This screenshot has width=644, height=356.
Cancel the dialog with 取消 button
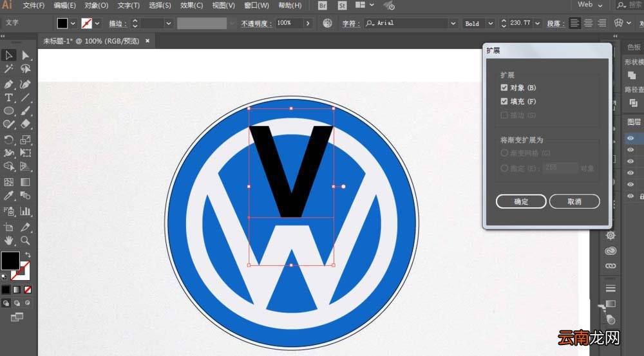tap(574, 201)
